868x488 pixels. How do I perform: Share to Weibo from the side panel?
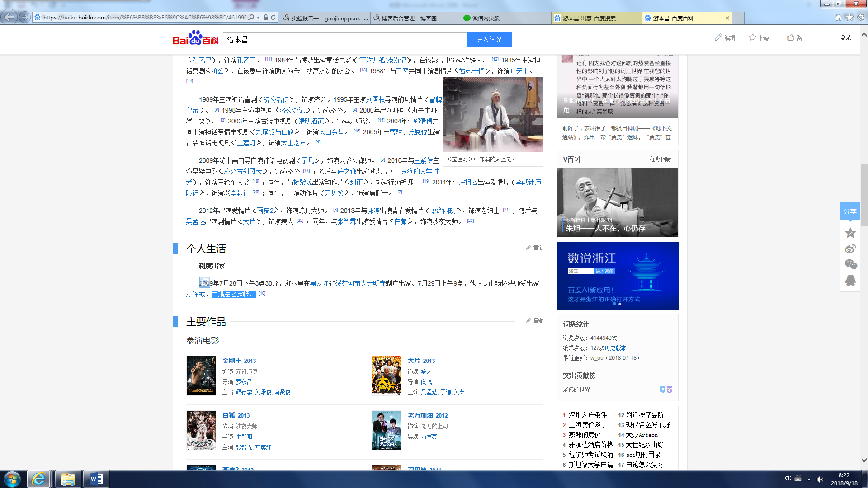(x=850, y=249)
